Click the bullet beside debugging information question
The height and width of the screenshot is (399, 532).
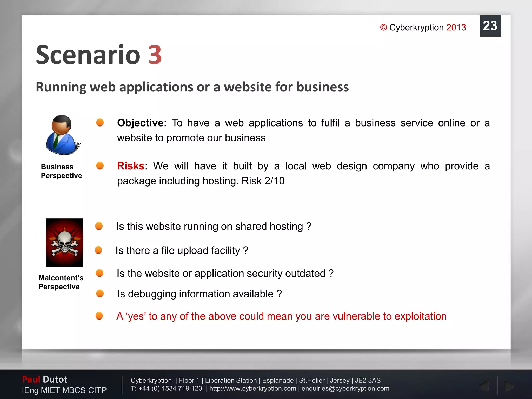coord(100,294)
